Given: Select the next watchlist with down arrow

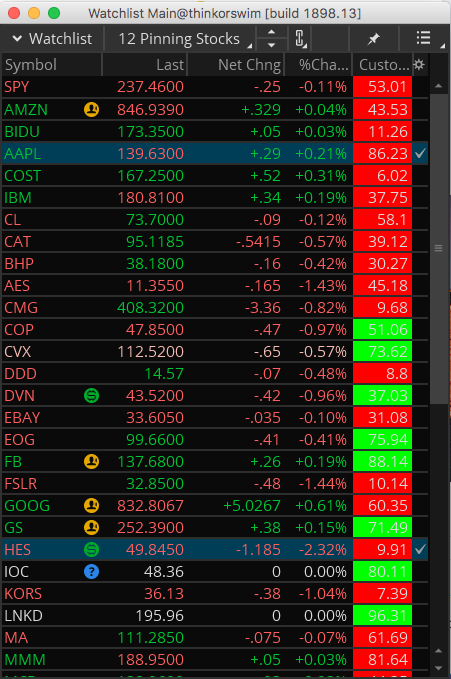Looking at the screenshot, I should click(x=271, y=45).
